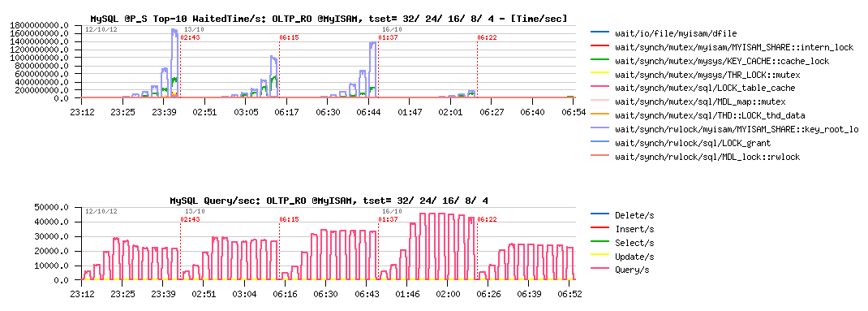Click the 1600000000.0 y-axis value
Viewport: 868px width, 311px height.
(39, 33)
